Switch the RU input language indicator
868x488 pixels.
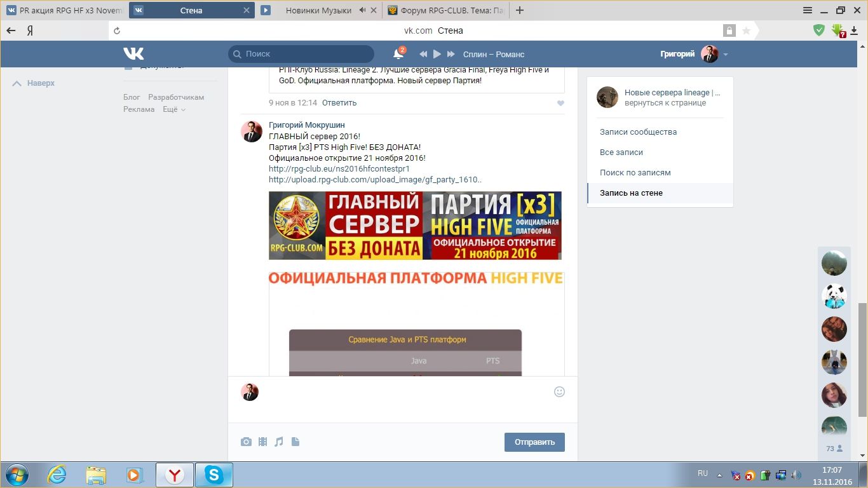(x=703, y=473)
